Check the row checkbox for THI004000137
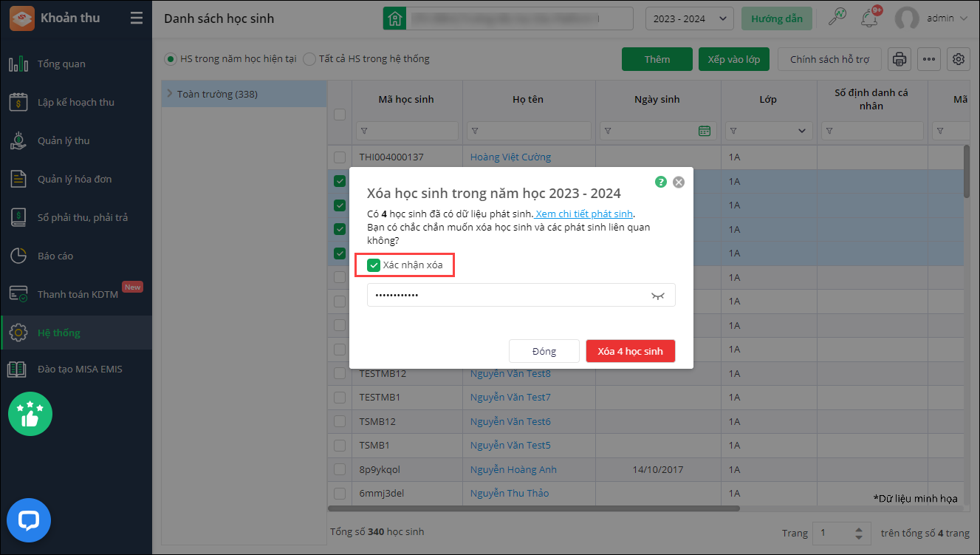 click(340, 157)
